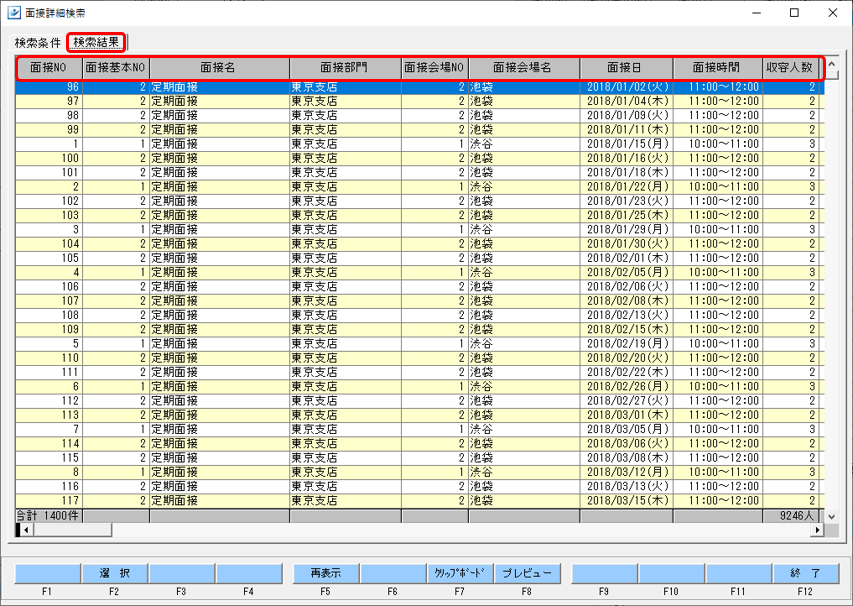Click the blank F9 function button

pyautogui.click(x=604, y=573)
